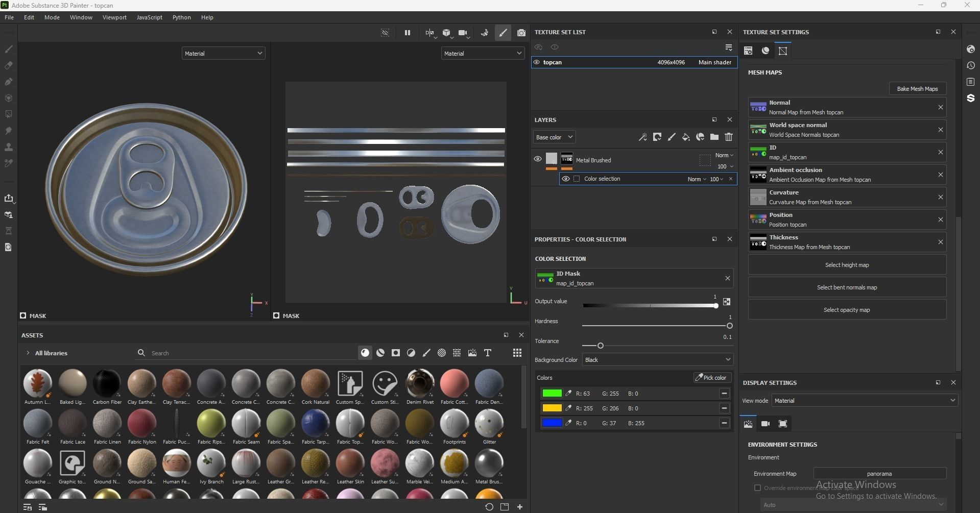Click the hourglass icon in left toolbar
Screen dimensions: 980x513
coord(9,231)
